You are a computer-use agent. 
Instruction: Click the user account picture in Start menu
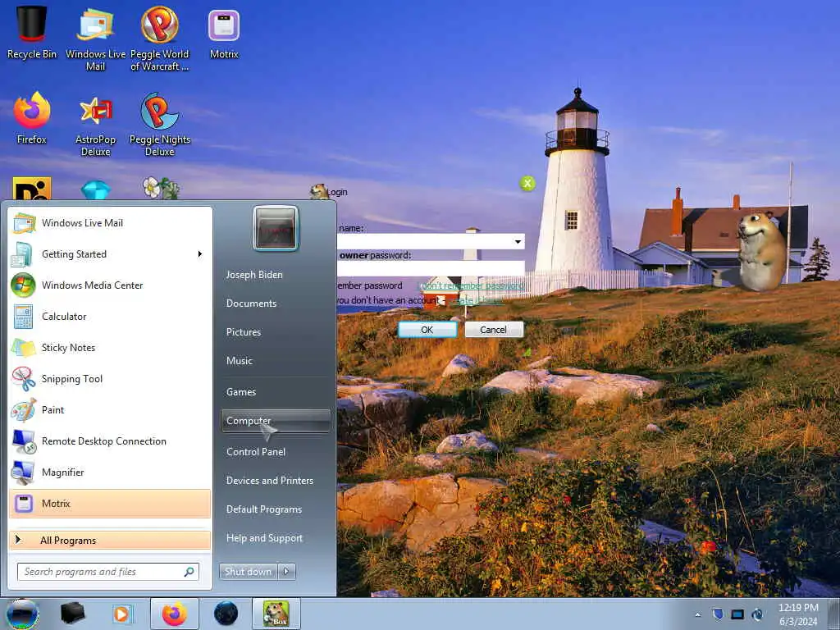tap(276, 228)
